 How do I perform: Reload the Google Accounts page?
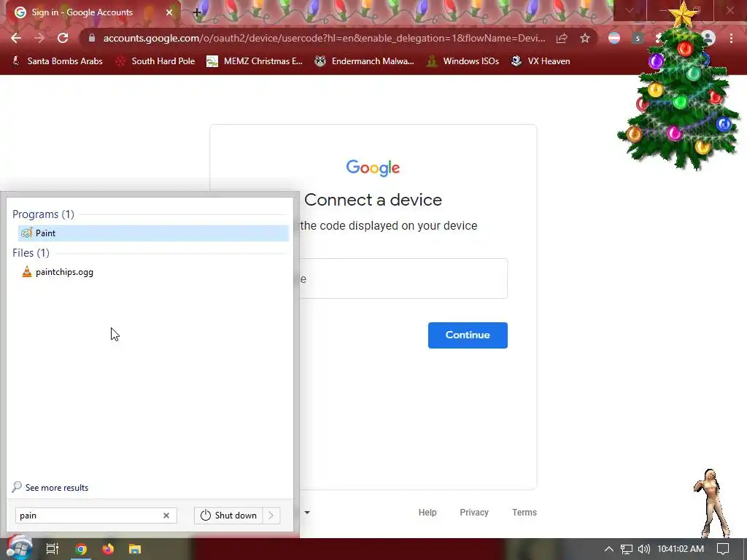63,38
